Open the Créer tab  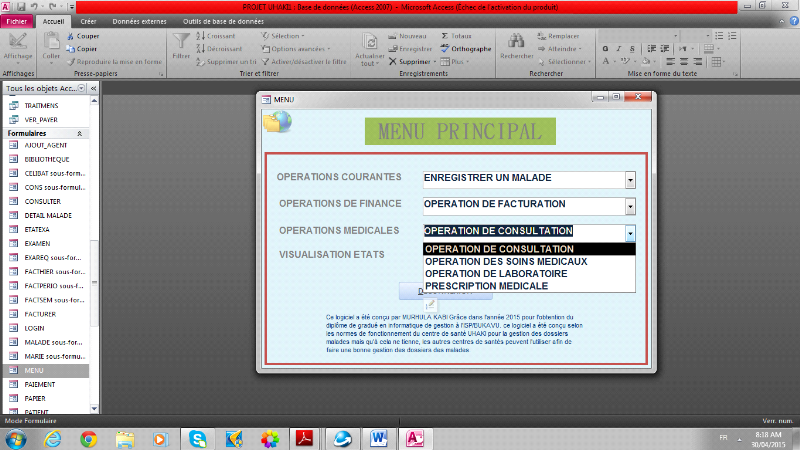pyautogui.click(x=88, y=21)
